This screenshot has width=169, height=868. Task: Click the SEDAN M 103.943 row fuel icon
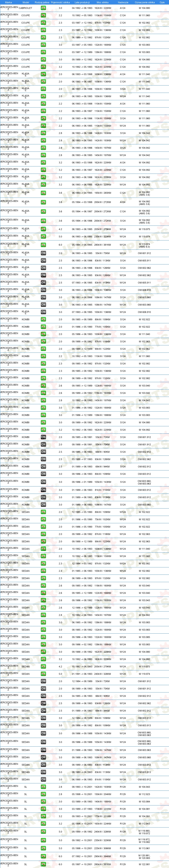(x=43, y=601)
